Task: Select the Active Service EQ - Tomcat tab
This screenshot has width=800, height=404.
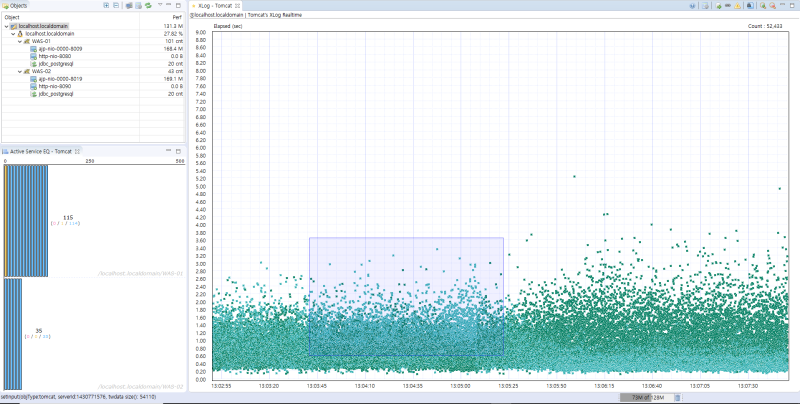Action: (x=41, y=152)
